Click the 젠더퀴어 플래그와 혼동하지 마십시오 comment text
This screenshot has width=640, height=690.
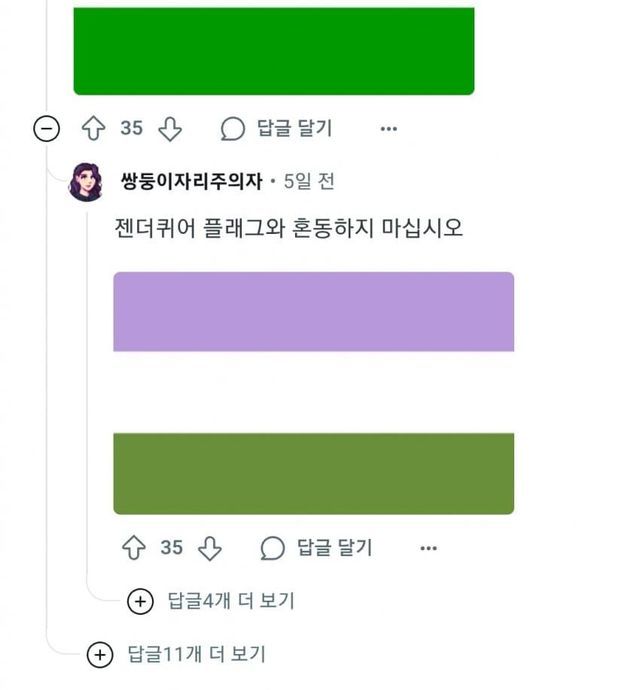289,227
